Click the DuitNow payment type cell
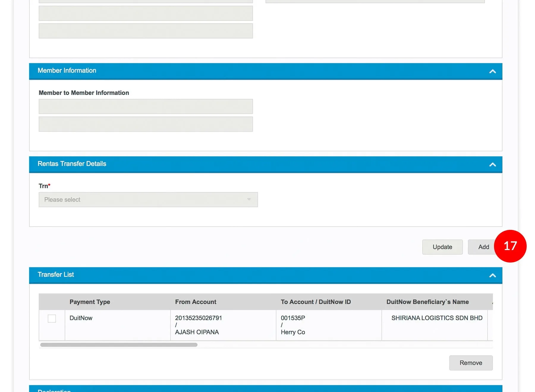 pos(81,318)
